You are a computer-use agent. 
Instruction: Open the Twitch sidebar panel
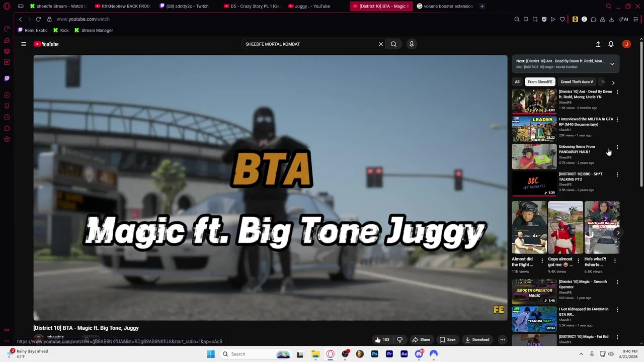coord(7,78)
